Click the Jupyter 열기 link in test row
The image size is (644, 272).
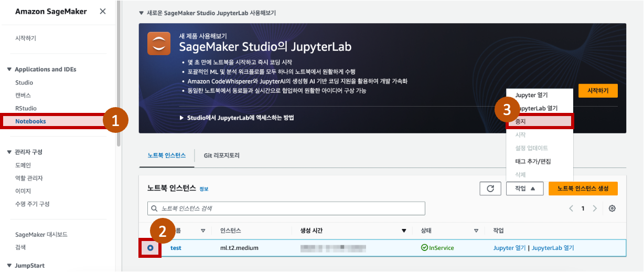point(510,248)
